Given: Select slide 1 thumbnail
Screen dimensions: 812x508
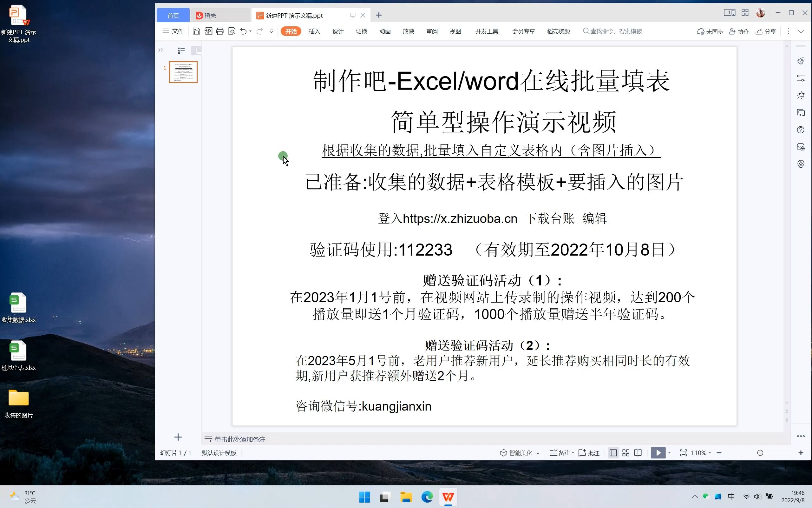Looking at the screenshot, I should click(x=183, y=72).
